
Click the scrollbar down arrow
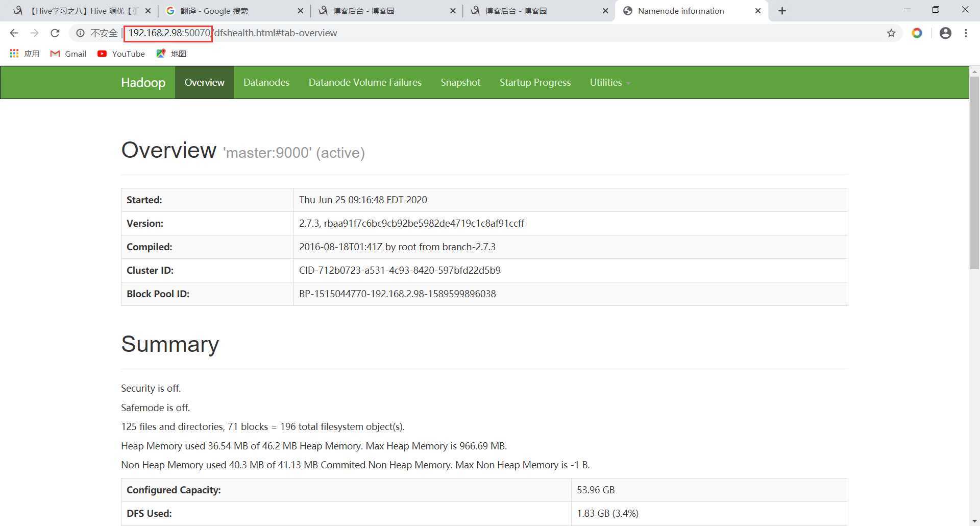tap(974, 521)
